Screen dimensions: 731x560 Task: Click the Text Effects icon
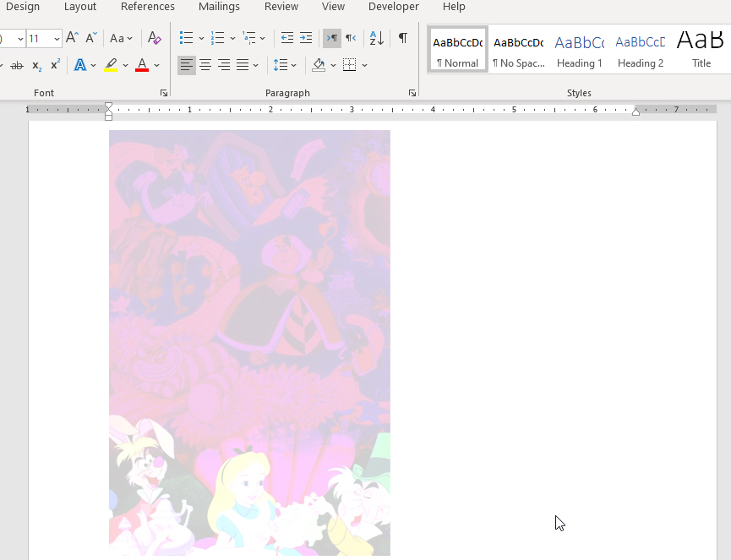pos(80,65)
